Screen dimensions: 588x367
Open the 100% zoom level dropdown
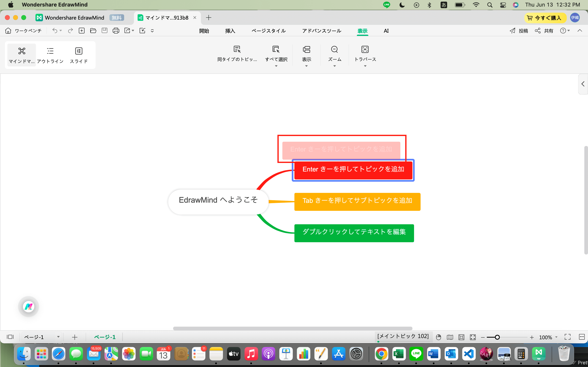click(x=556, y=337)
